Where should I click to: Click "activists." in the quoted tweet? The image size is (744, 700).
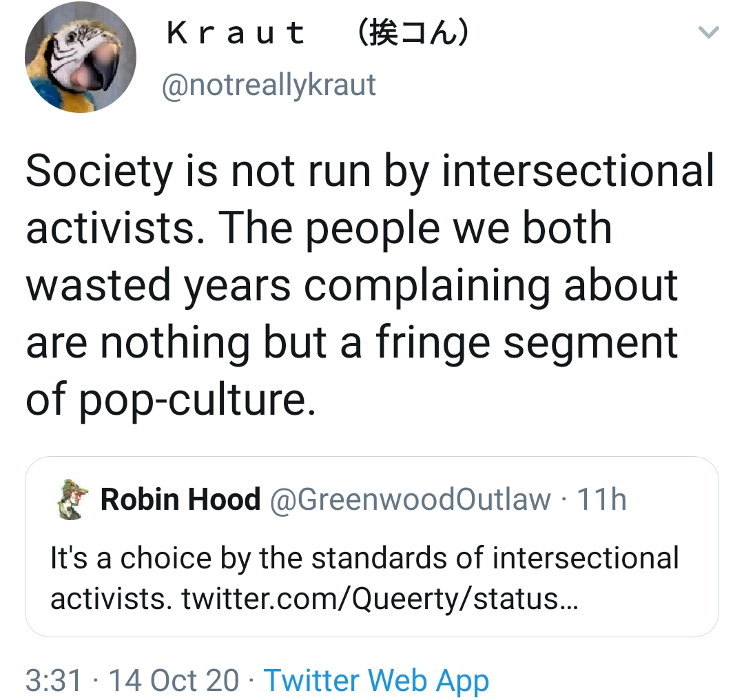110,599
